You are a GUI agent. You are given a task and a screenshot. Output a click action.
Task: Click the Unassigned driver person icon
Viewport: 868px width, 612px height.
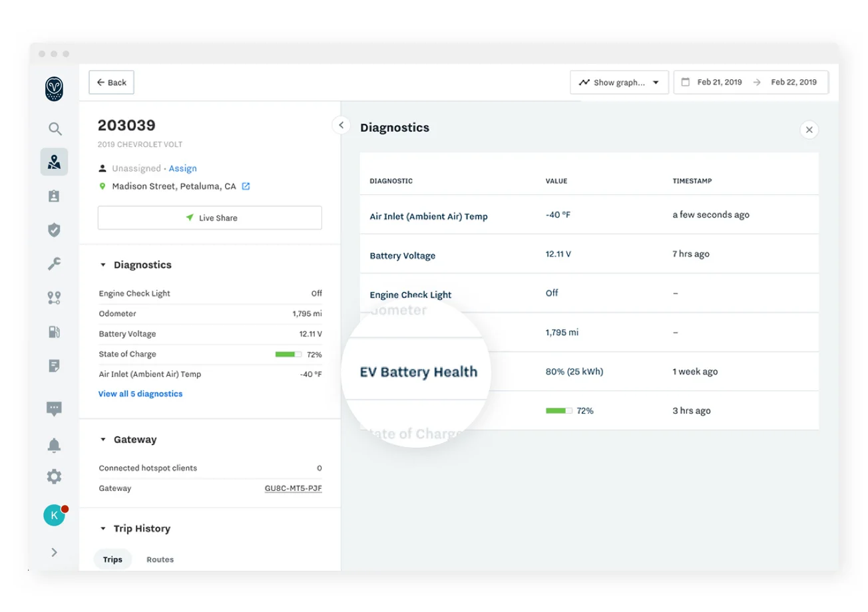pyautogui.click(x=103, y=168)
